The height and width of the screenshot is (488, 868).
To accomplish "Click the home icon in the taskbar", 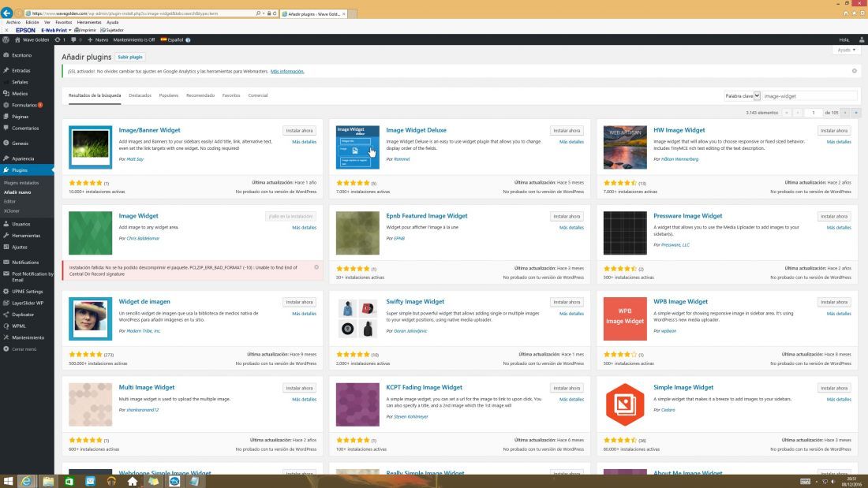I will click(133, 482).
